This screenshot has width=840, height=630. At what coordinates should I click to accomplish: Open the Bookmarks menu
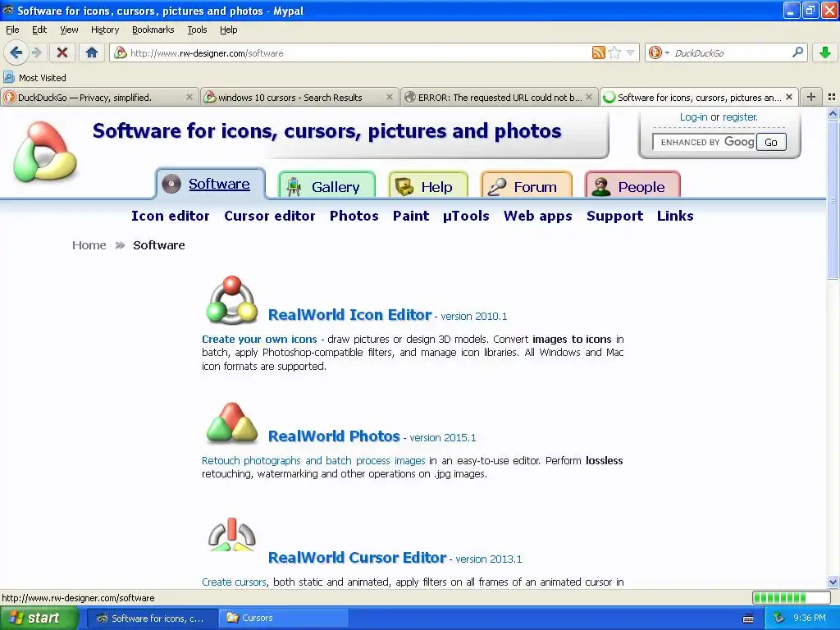(x=153, y=30)
